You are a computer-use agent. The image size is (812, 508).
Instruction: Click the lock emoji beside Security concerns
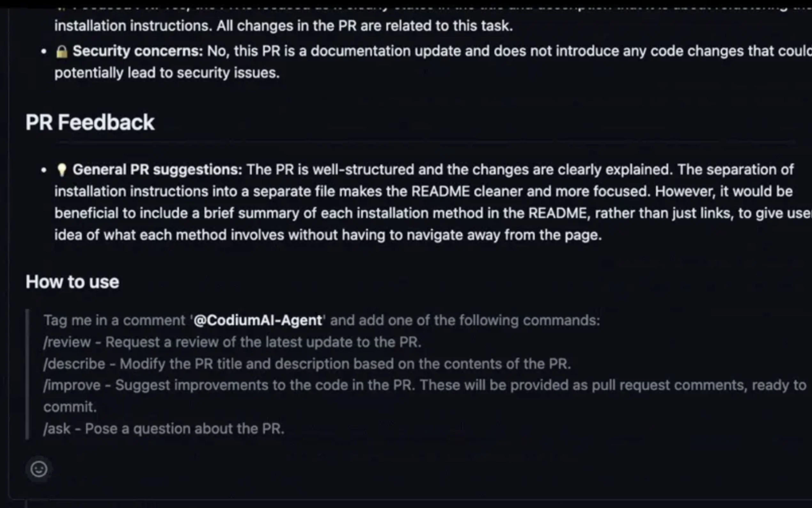pos(62,52)
